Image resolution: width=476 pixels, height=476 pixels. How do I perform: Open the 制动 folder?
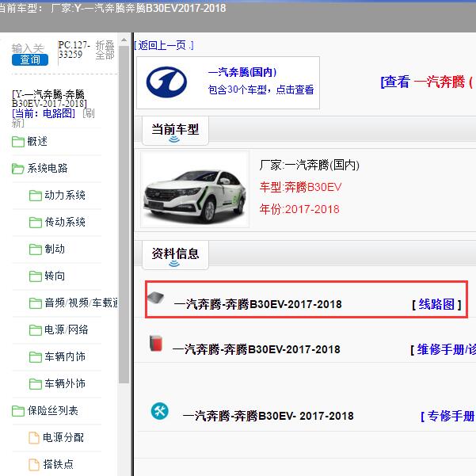click(x=55, y=249)
